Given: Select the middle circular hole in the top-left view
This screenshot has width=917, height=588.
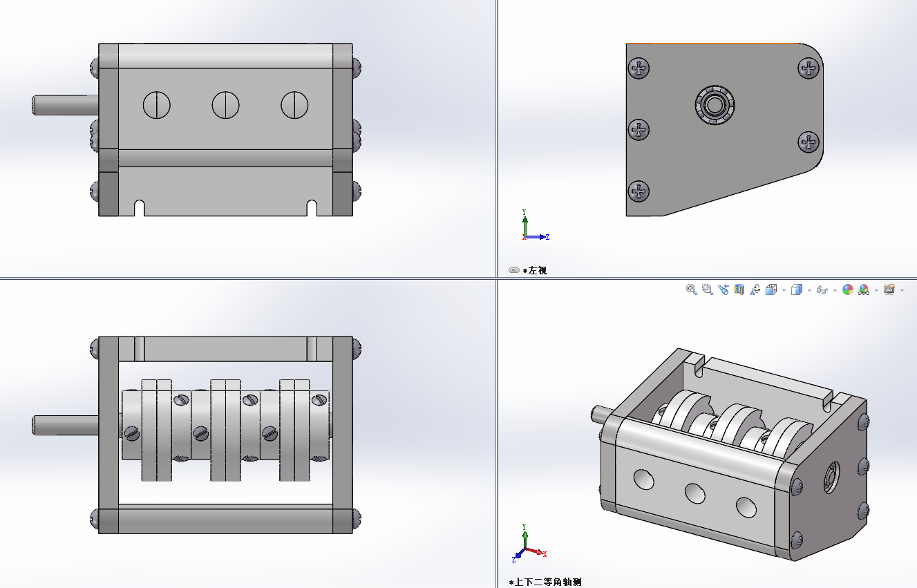Looking at the screenshot, I should (x=225, y=105).
